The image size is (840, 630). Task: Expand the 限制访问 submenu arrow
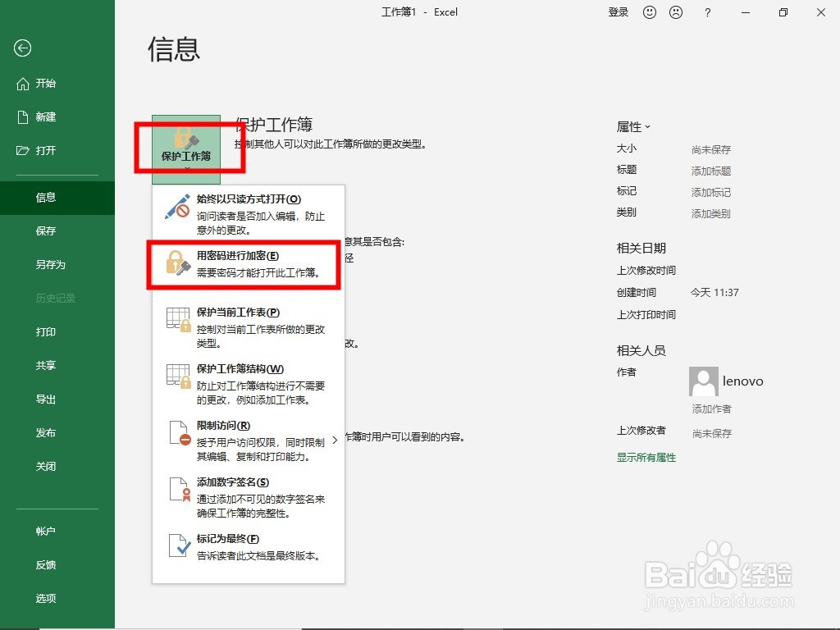[335, 441]
